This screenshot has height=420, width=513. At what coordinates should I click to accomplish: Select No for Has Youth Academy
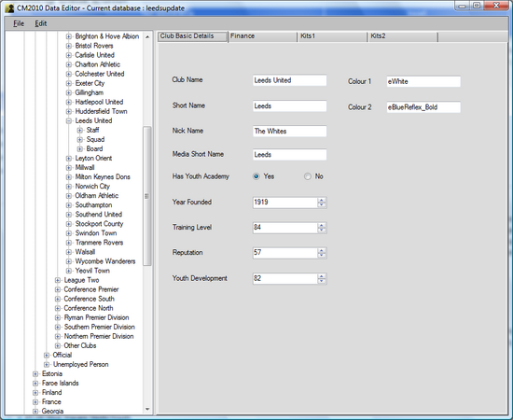point(308,176)
